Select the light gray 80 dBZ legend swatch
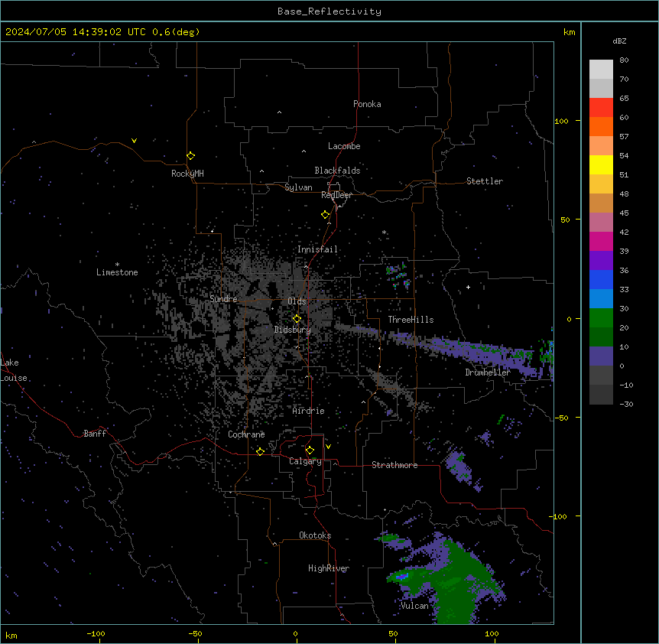 coord(601,70)
